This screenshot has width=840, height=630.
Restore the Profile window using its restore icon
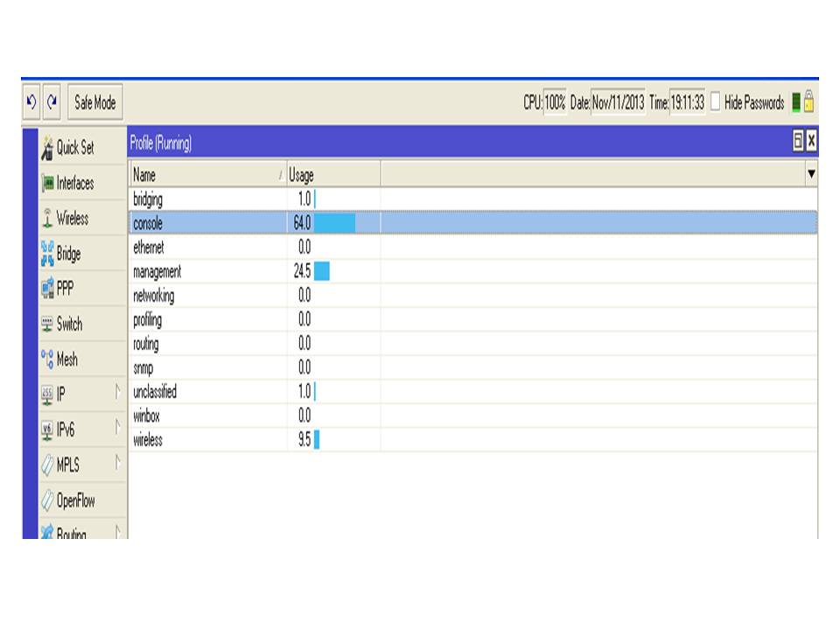click(798, 141)
